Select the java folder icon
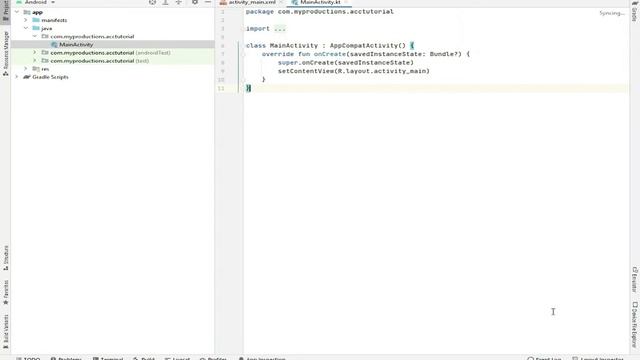 tap(36, 28)
